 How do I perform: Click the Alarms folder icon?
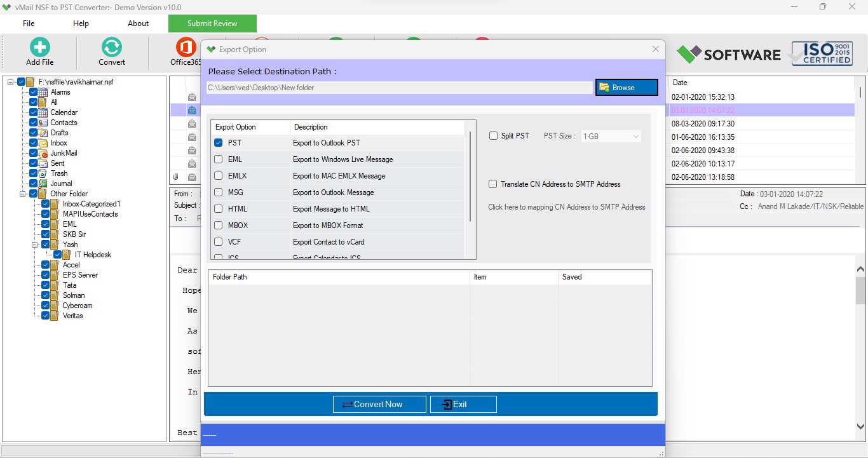(43, 92)
